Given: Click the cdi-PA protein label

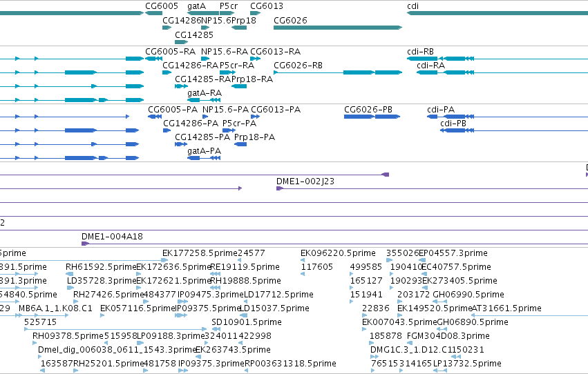Looking at the screenshot, I should coord(441,109).
